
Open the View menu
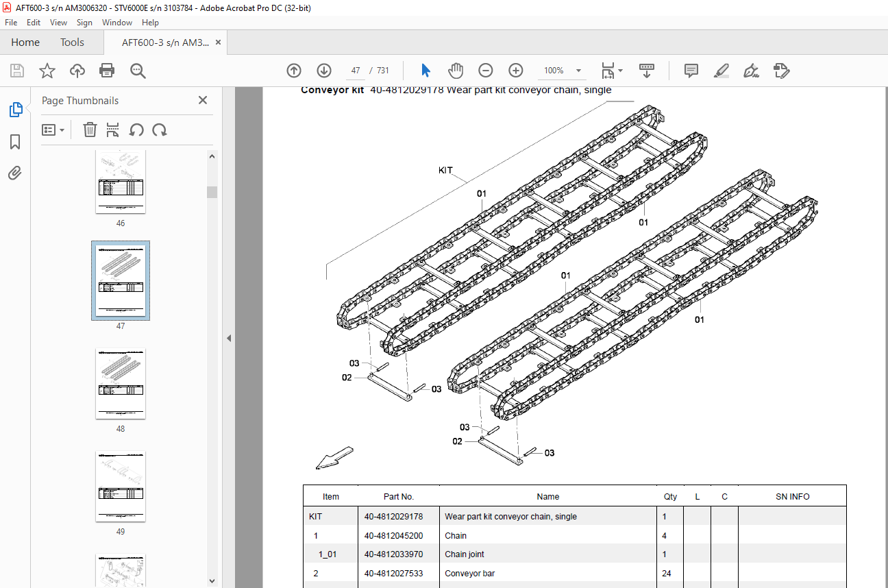click(x=58, y=23)
